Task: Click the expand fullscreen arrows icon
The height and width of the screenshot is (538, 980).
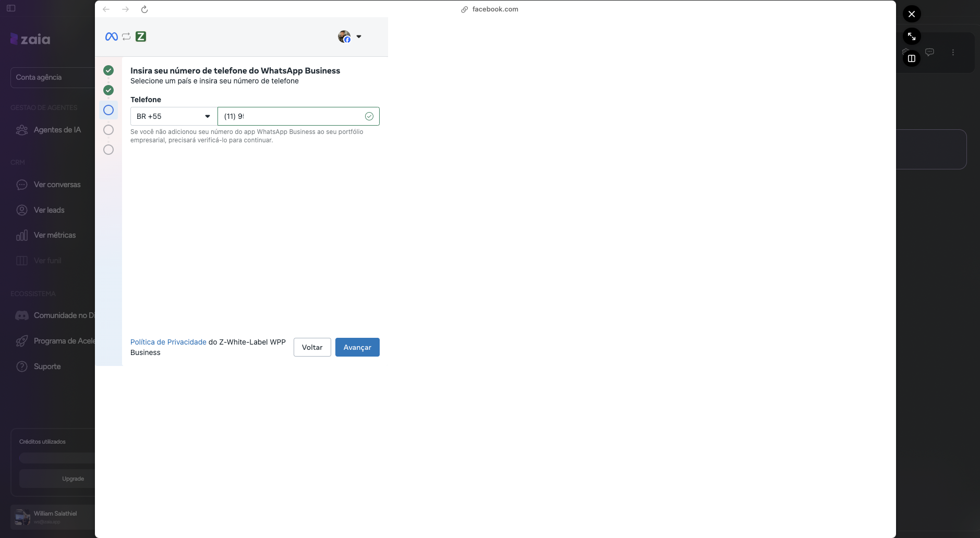Action: (911, 36)
